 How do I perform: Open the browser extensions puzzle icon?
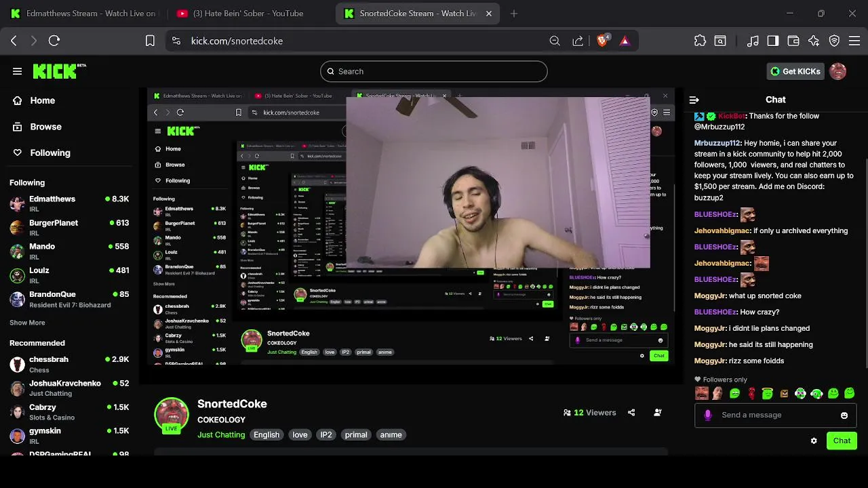tap(700, 41)
